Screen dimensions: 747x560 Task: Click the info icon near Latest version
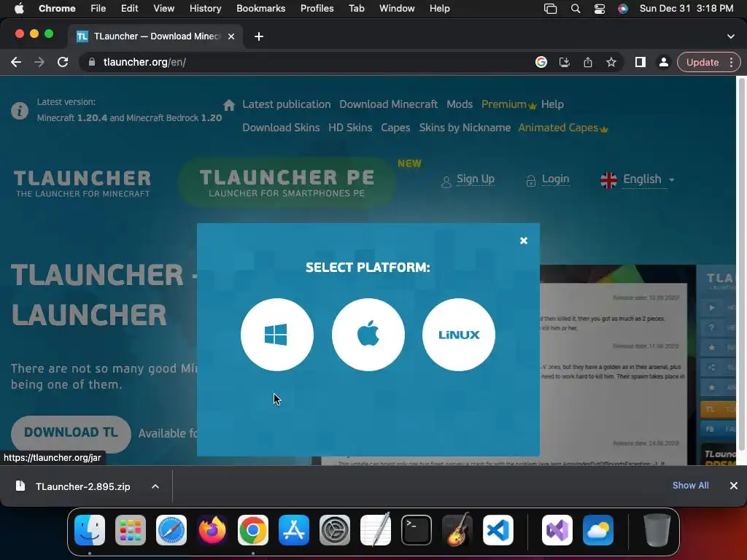coord(20,111)
